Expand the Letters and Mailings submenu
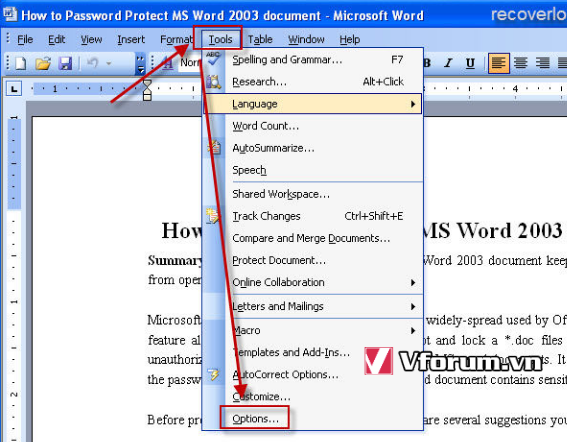Screen dimensions: 567x442 313,307
